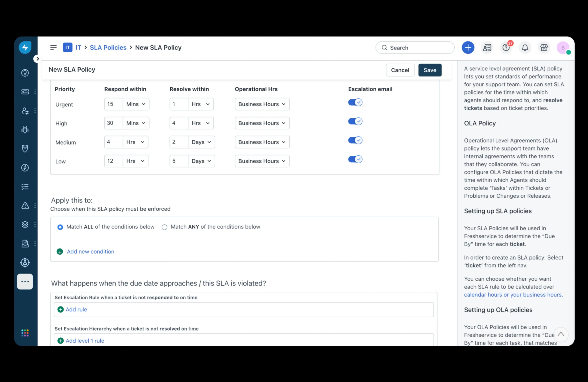Viewport: 588px width, 382px height.
Task: Open Low resolve-within Days dropdown
Action: pos(201,161)
